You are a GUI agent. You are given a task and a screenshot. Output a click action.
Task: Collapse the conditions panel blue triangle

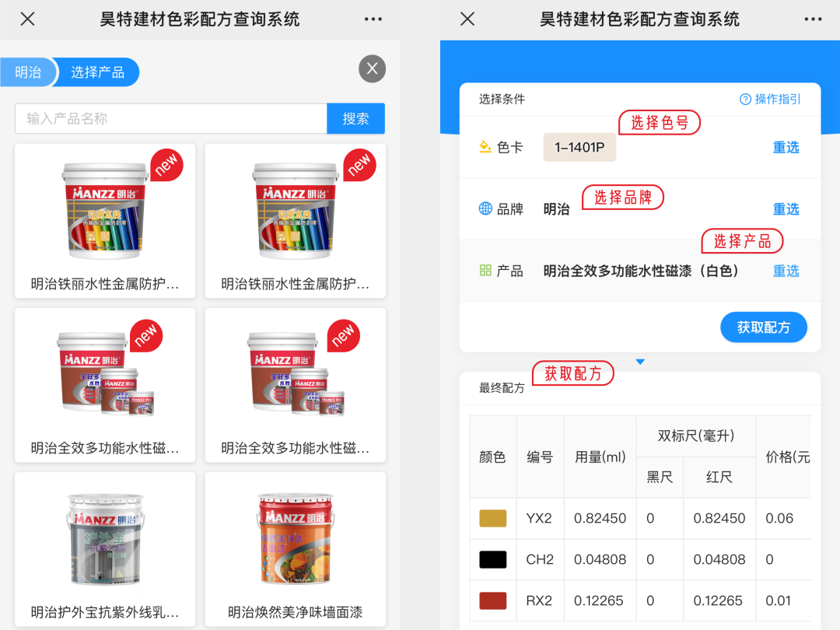640,362
